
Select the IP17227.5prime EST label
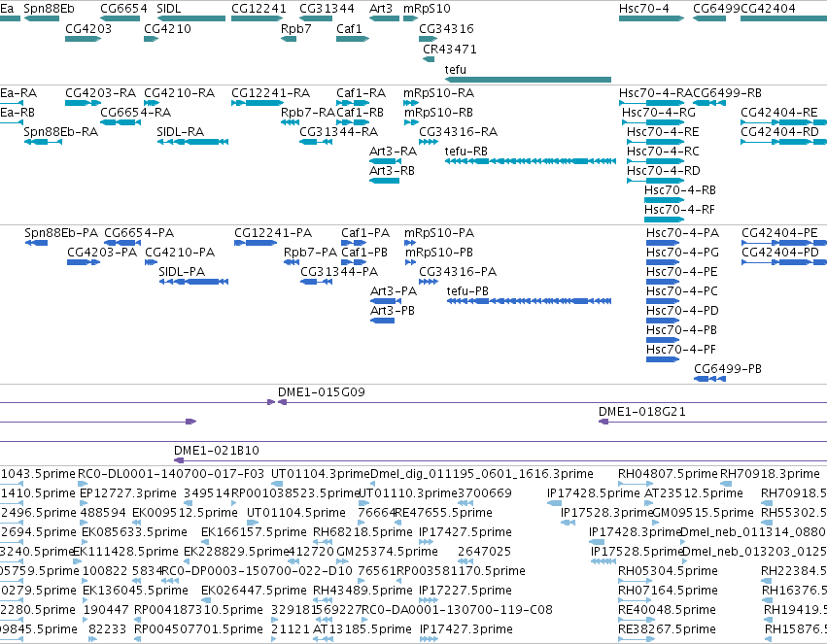point(465,591)
